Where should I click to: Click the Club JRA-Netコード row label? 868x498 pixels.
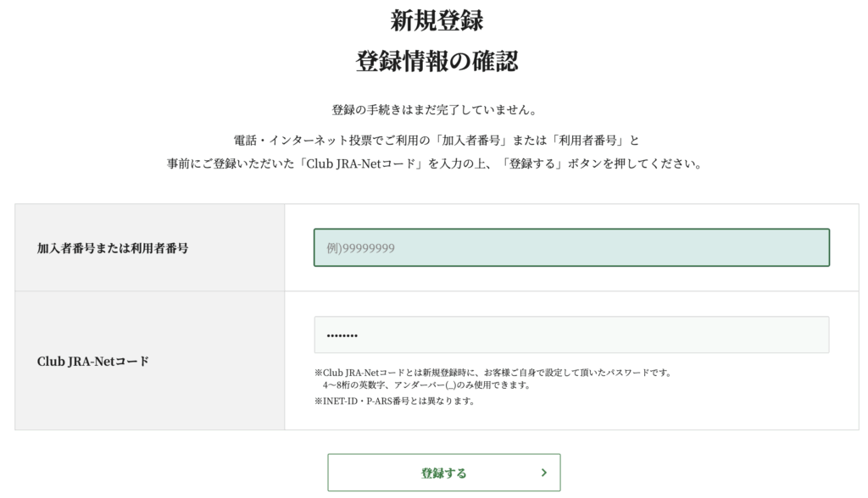pyautogui.click(x=93, y=361)
